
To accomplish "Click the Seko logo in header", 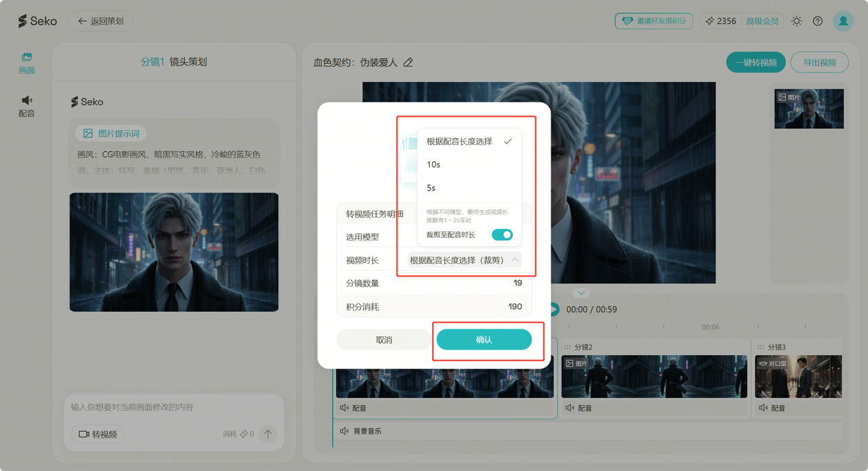I will pos(38,21).
